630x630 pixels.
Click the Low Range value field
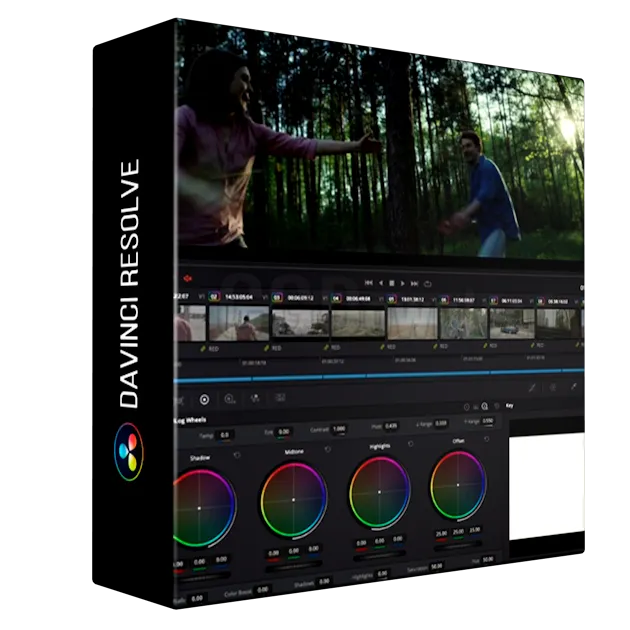click(x=441, y=423)
